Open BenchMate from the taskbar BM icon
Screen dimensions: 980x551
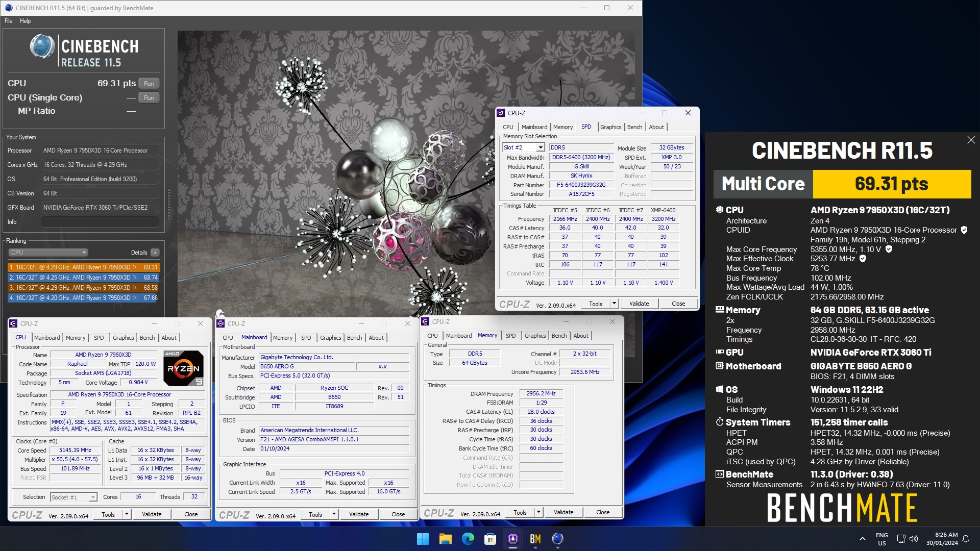(x=535, y=539)
